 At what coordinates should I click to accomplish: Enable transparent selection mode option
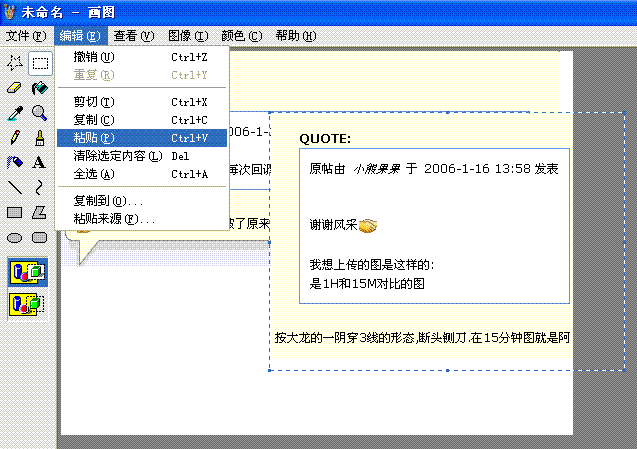(x=28, y=304)
